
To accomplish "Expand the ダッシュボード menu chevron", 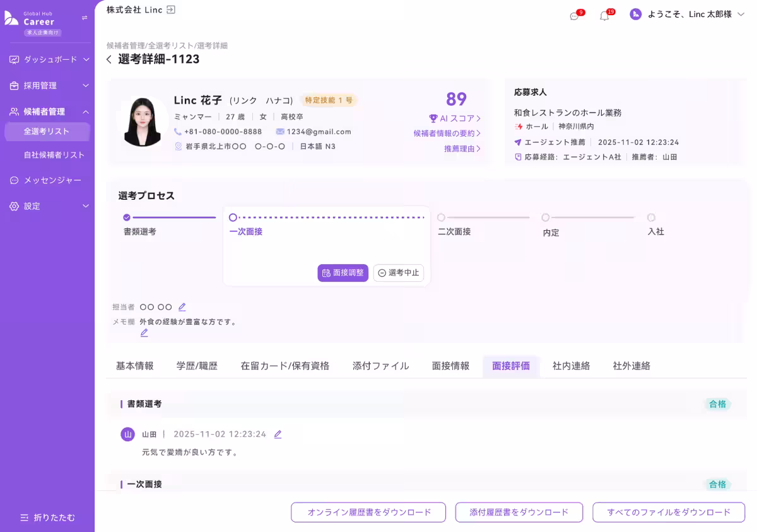I will pyautogui.click(x=86, y=60).
